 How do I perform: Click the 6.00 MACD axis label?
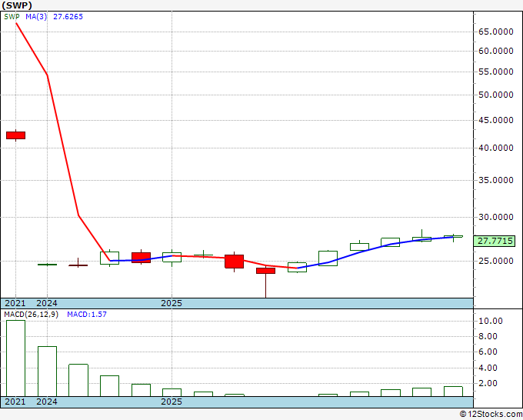(488, 352)
